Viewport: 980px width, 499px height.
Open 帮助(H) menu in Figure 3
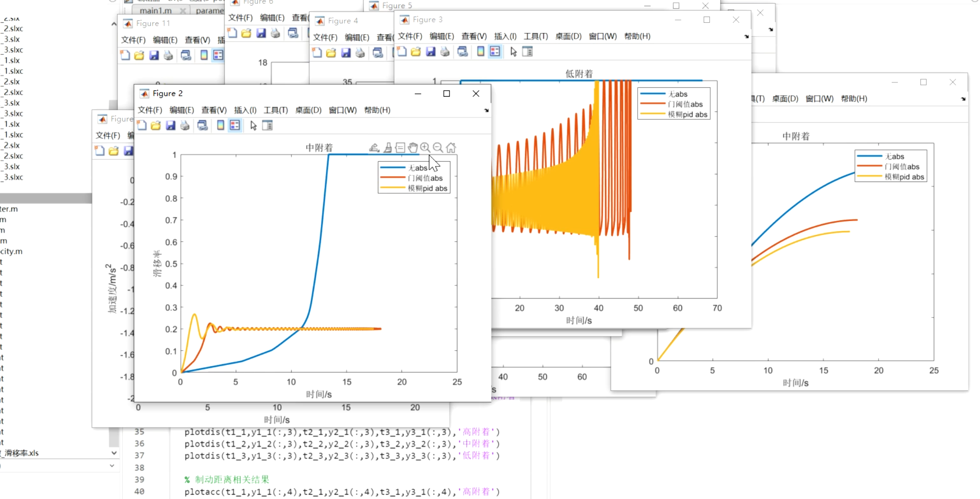pyautogui.click(x=637, y=36)
